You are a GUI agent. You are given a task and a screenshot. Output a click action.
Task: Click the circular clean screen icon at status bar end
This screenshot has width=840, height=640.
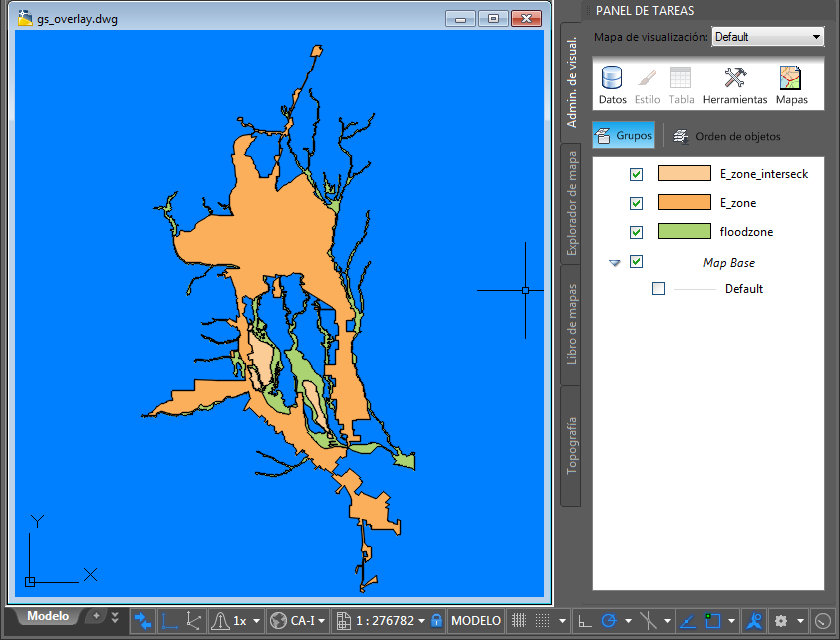click(x=822, y=621)
